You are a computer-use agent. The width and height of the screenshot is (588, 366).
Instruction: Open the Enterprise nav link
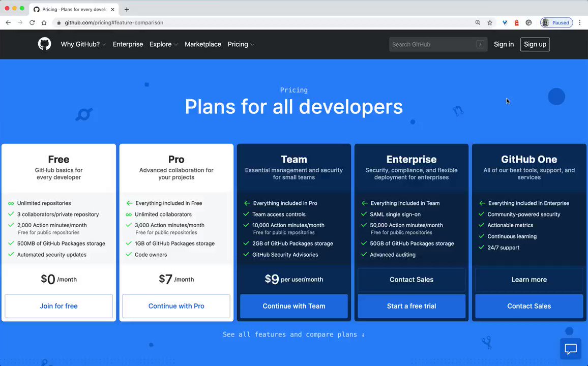tap(128, 44)
